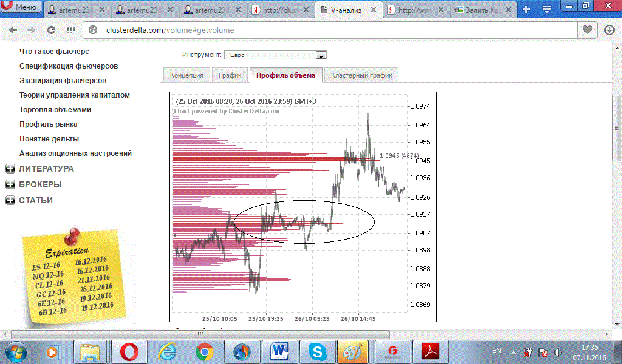Switch to the График tab
This screenshot has width=622, height=364.
(x=230, y=75)
